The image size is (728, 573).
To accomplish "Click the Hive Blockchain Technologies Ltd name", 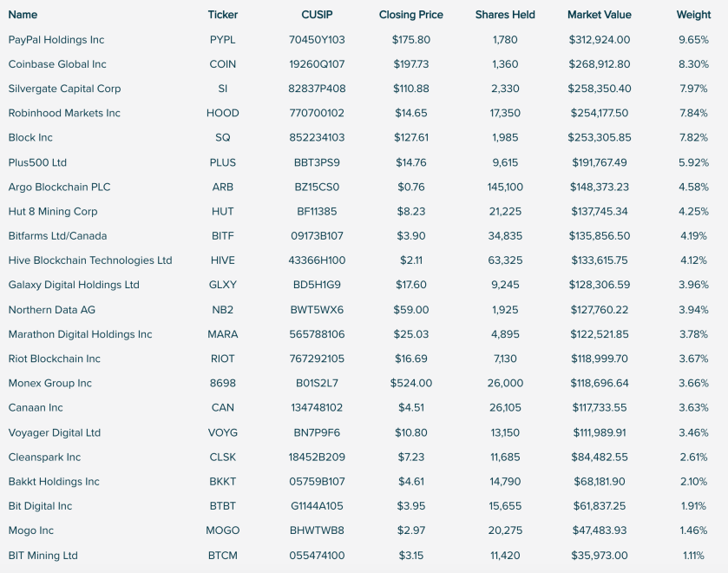I will click(x=90, y=260).
